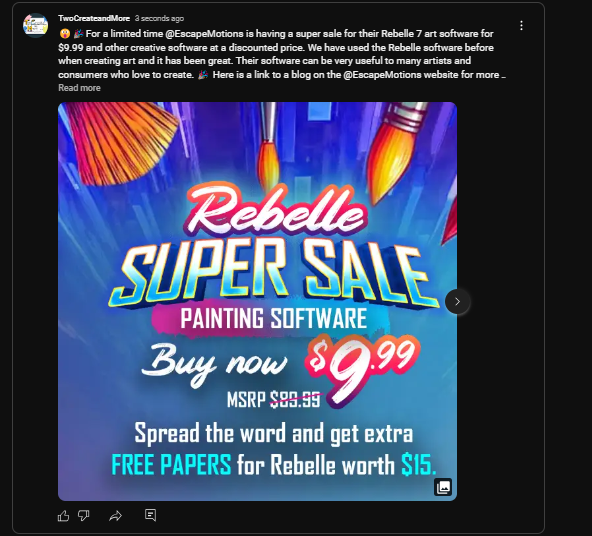Viewport: 592px width, 536px height.
Task: Click the PAINTING SOFTWARE label in image
Action: pos(273,318)
